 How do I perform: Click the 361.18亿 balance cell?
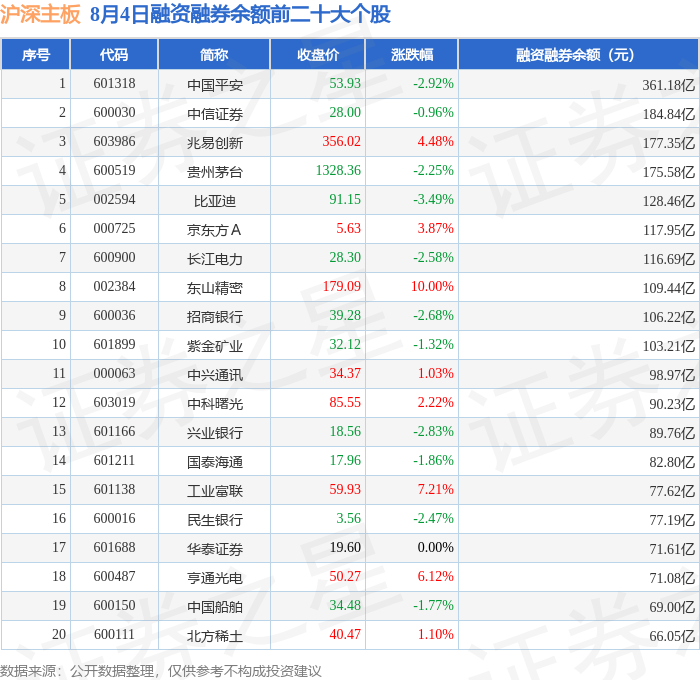pos(668,85)
